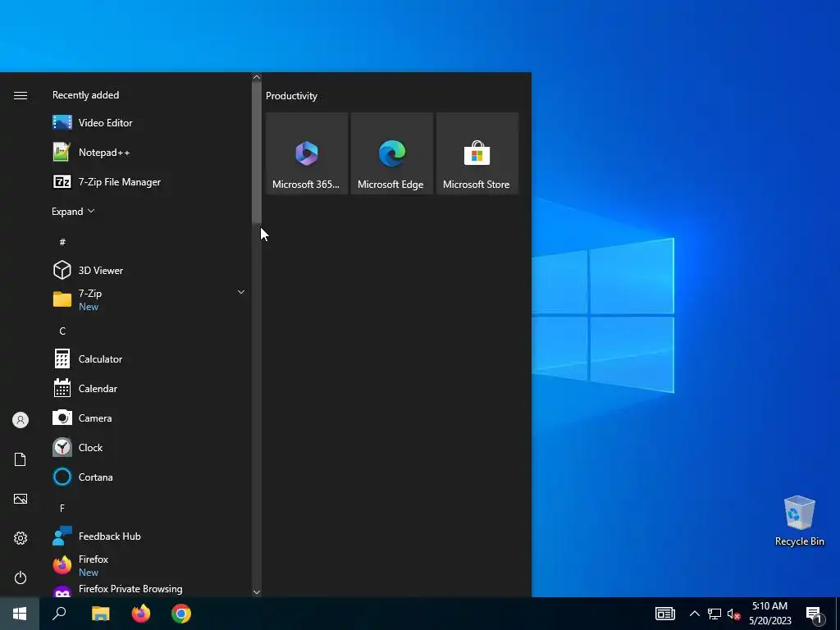
Task: Open the Clock app
Action: click(x=150, y=447)
